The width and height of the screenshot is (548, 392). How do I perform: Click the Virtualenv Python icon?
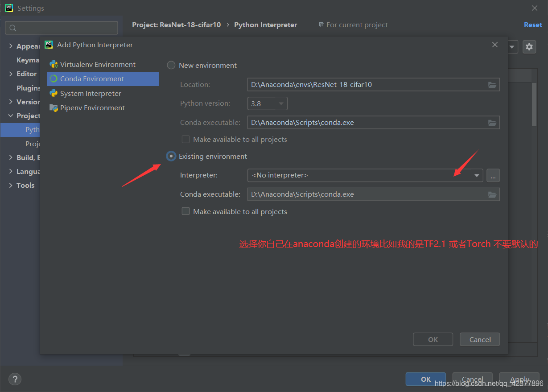click(x=54, y=64)
